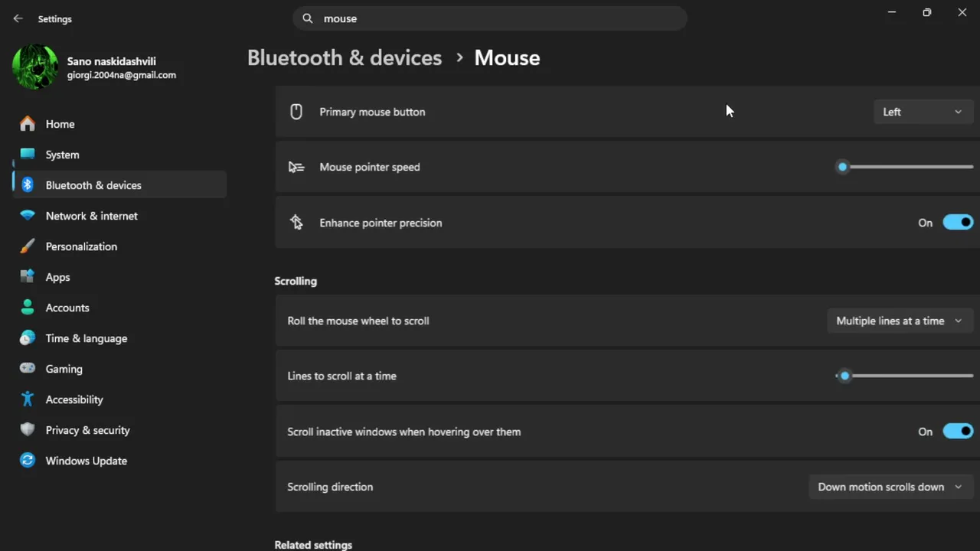The image size is (980, 551).
Task: Click the search magnifier icon
Action: coord(308,18)
